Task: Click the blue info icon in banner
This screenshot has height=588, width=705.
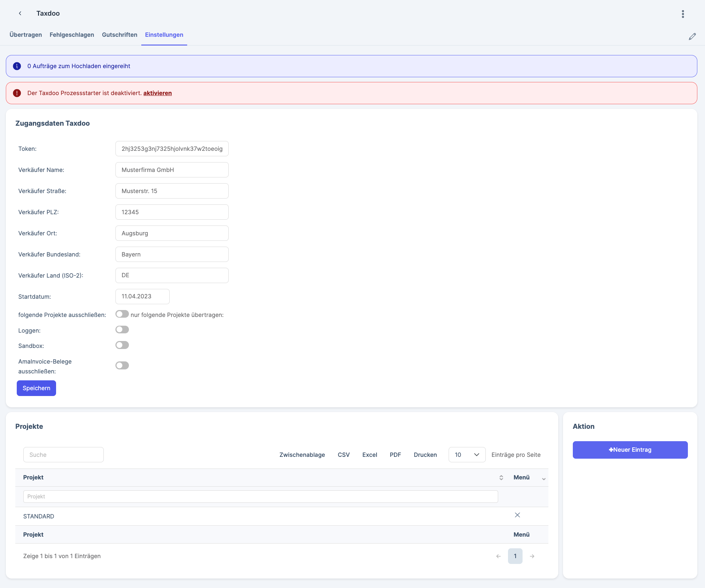Action: [x=17, y=66]
